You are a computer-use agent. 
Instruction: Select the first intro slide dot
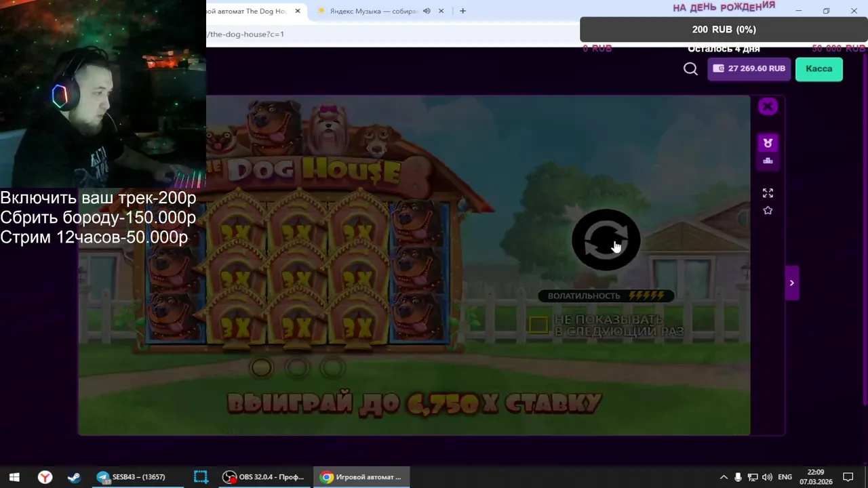[261, 367]
